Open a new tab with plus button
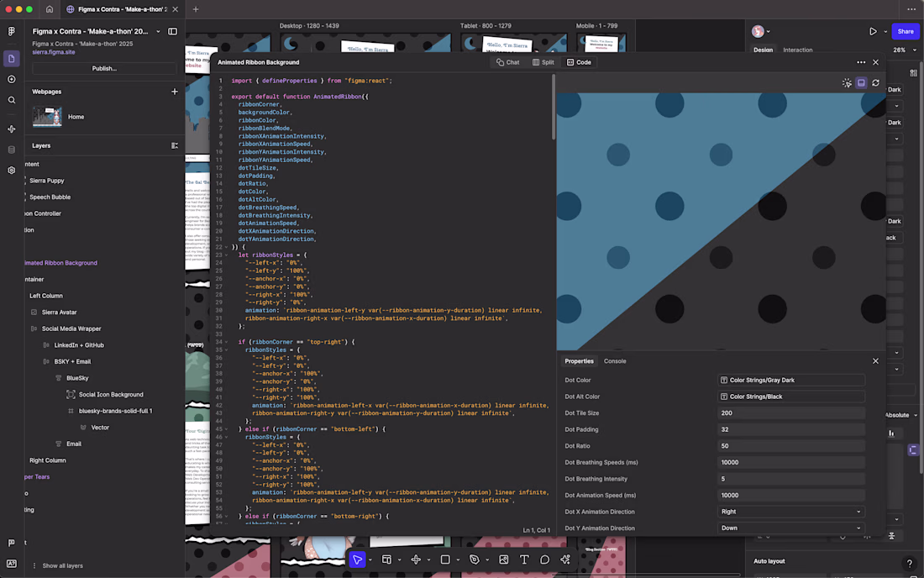 196,9
